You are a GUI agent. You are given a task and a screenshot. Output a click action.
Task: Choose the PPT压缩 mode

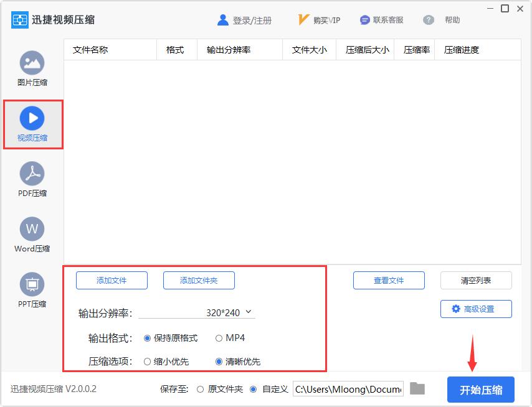[x=32, y=290]
